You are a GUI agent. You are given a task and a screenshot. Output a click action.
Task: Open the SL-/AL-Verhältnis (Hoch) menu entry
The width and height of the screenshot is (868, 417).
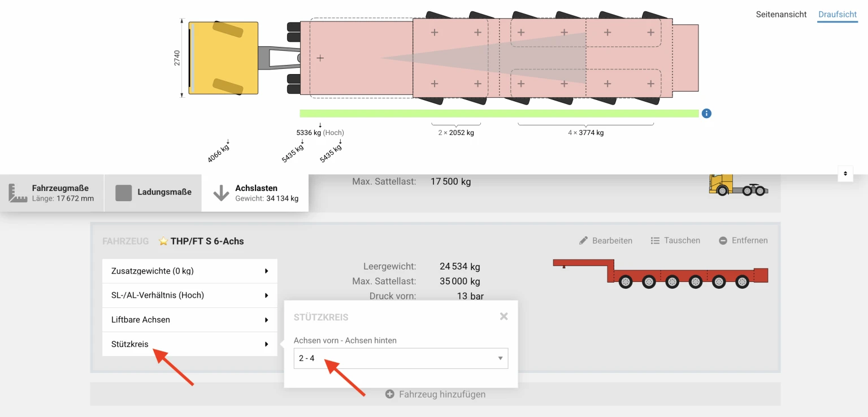point(189,296)
